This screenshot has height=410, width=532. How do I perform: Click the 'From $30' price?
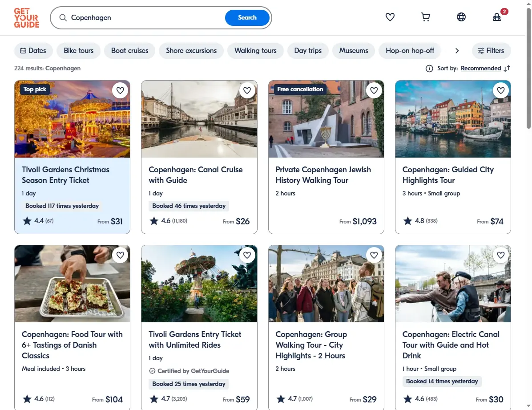[x=489, y=399]
